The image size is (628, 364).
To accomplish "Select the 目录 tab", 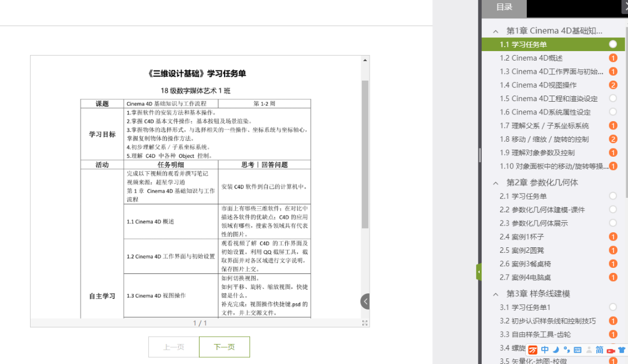I will pyautogui.click(x=504, y=7).
